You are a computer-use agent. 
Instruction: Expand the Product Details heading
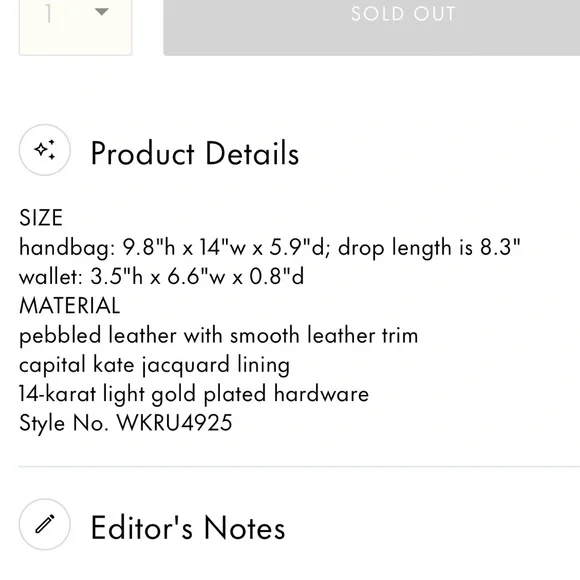coord(195,153)
